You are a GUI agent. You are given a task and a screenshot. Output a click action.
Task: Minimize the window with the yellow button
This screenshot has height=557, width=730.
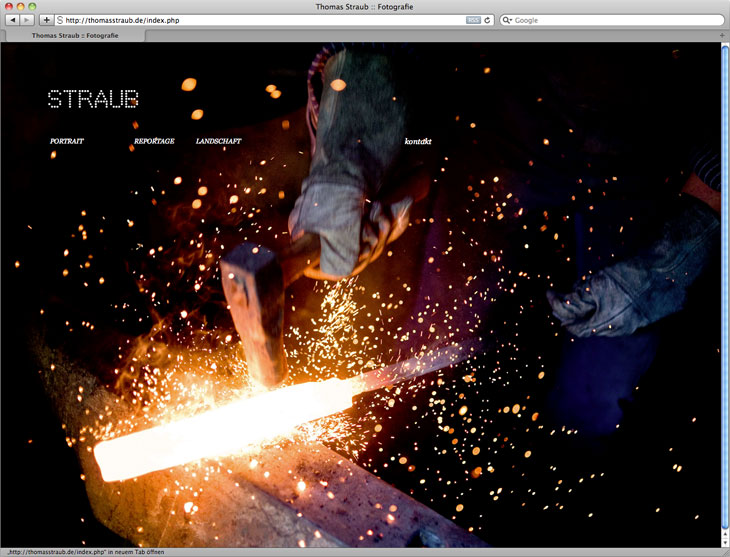[x=20, y=7]
